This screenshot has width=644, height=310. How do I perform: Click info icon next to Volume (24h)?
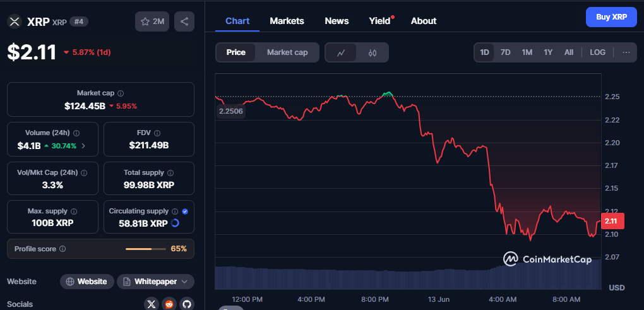[x=76, y=133]
